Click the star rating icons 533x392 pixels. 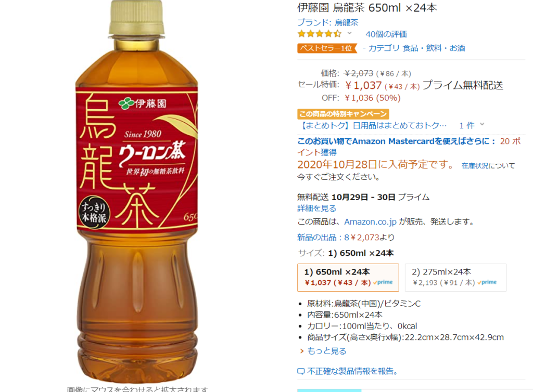(319, 34)
